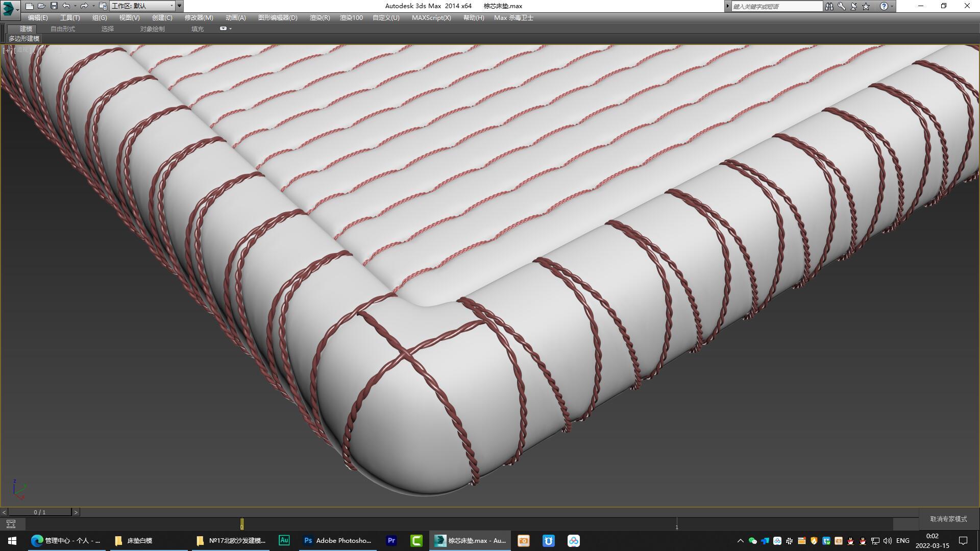Screen dimensions: 980x551
Task: Click the 多边形建模 panel label
Action: pos(23,39)
